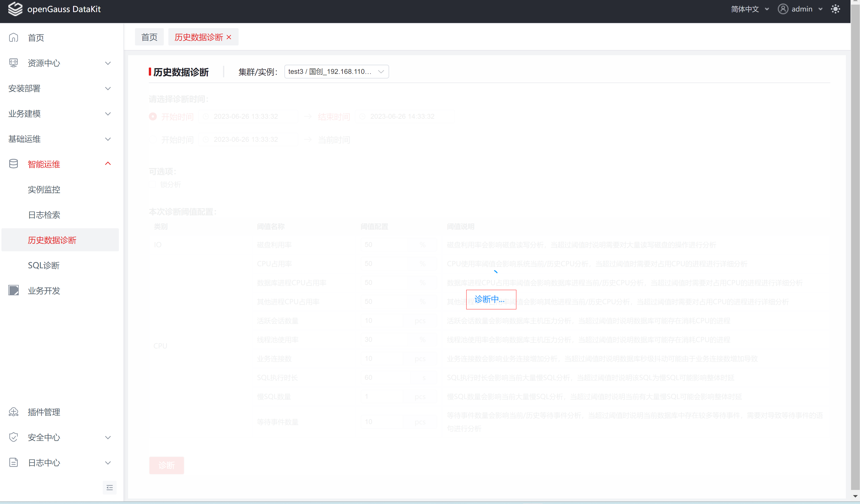Close the 历史数据诊断 tab
The width and height of the screenshot is (860, 504).
point(229,37)
